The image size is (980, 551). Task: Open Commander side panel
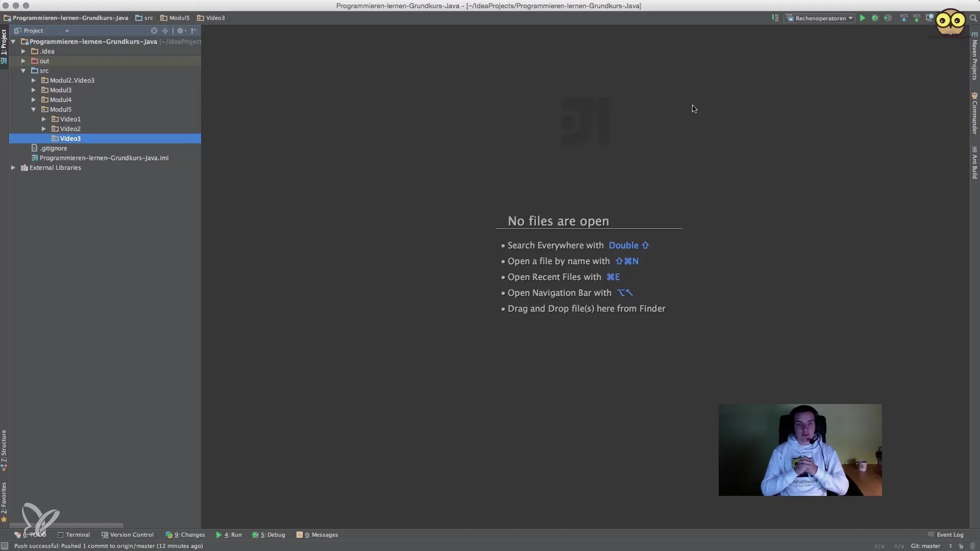(974, 113)
